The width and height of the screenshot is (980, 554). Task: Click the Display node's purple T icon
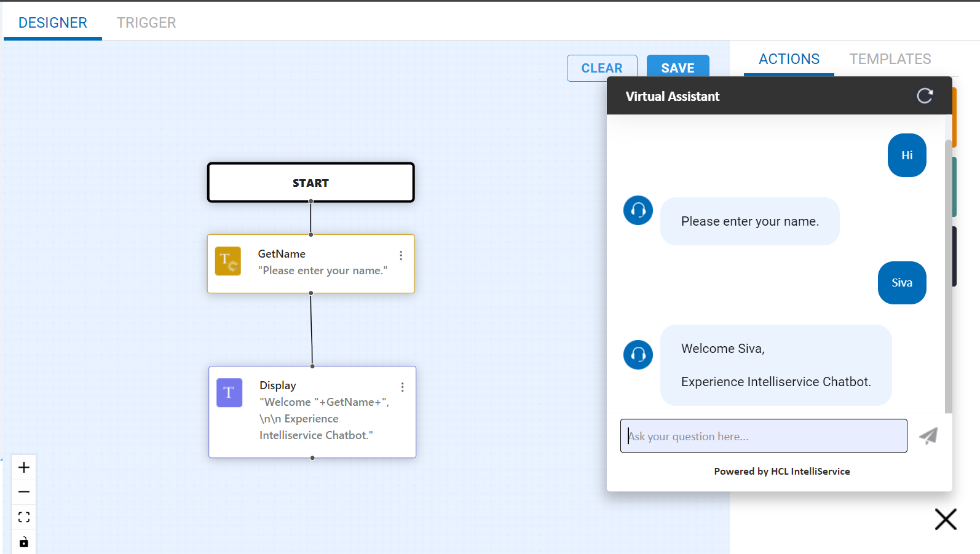(229, 393)
